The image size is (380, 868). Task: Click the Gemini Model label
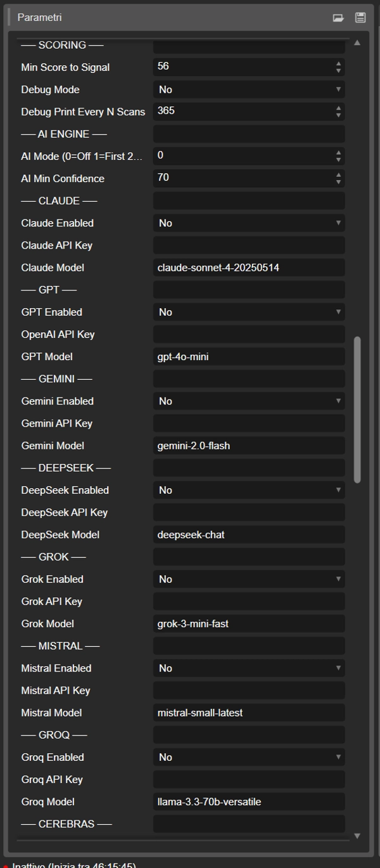pyautogui.click(x=53, y=446)
